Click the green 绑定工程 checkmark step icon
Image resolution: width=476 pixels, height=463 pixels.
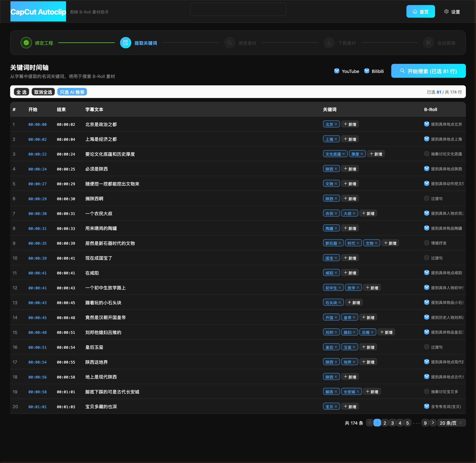tap(26, 43)
